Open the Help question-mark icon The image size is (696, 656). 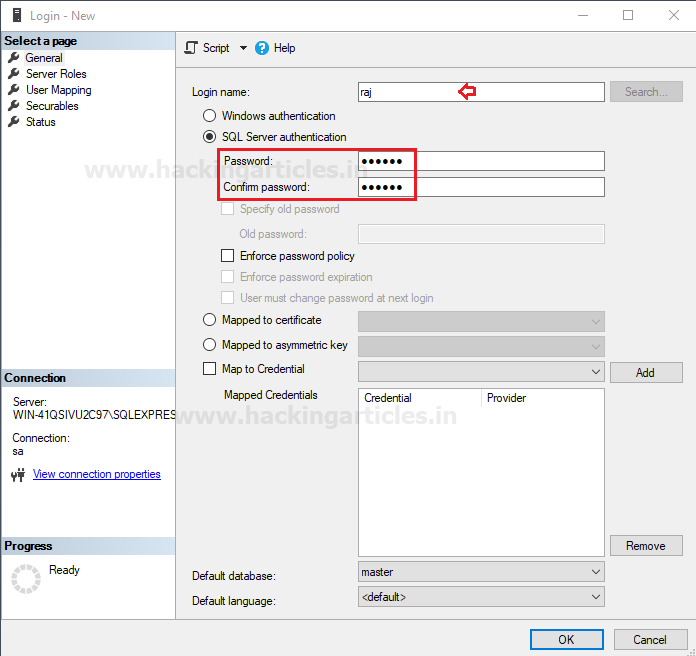pos(262,48)
